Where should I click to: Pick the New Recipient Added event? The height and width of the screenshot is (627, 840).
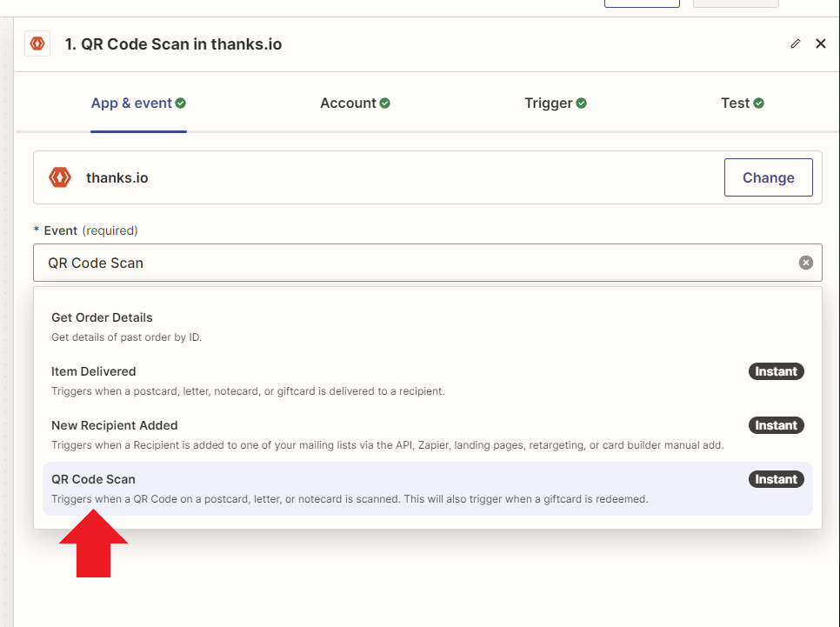click(428, 435)
